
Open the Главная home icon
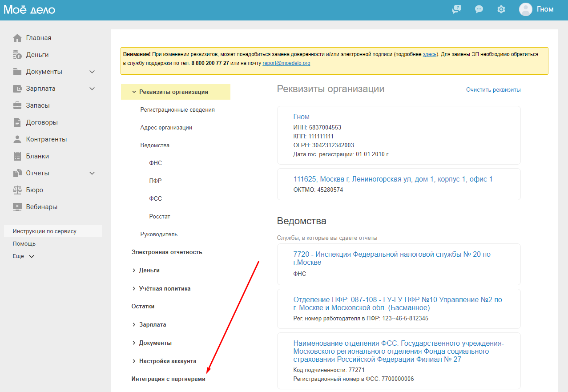[17, 38]
